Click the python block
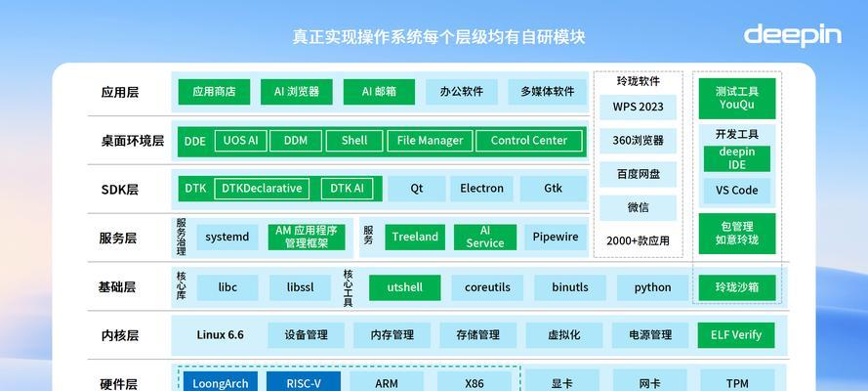Screen dimensions: 868x391 652,288
